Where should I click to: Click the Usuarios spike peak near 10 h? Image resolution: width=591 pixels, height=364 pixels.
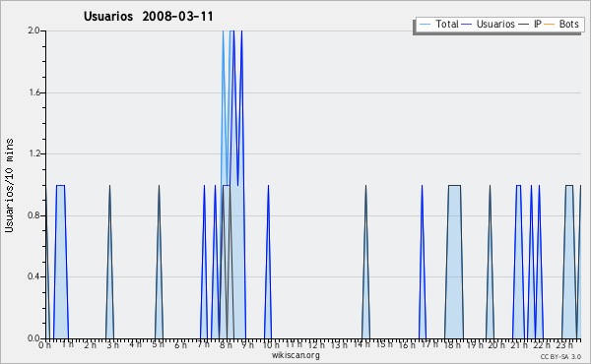point(268,186)
